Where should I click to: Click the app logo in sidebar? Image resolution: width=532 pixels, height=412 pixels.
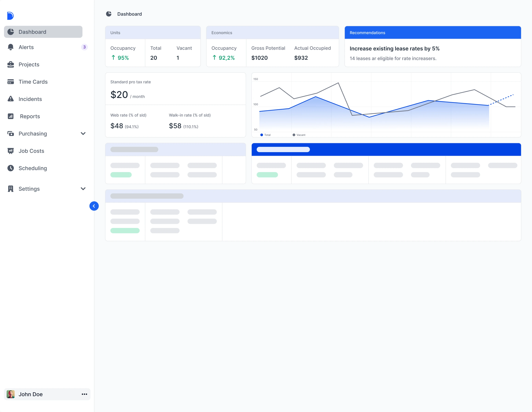point(10,16)
